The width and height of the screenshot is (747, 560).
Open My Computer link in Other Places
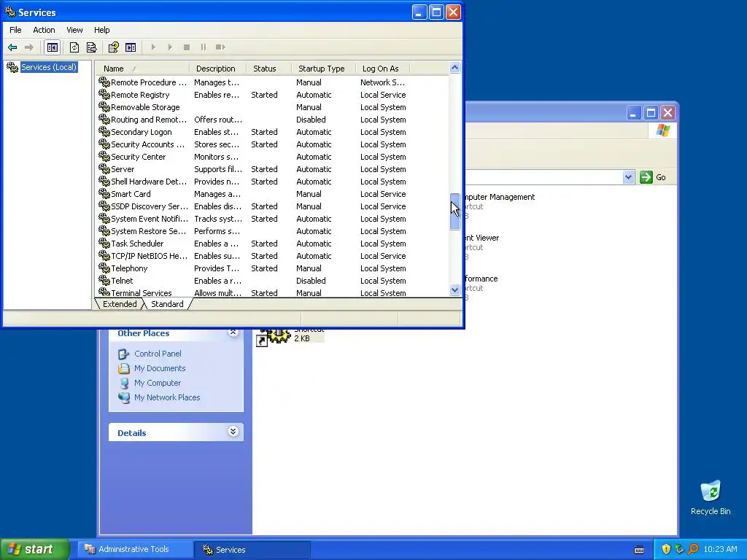point(158,383)
